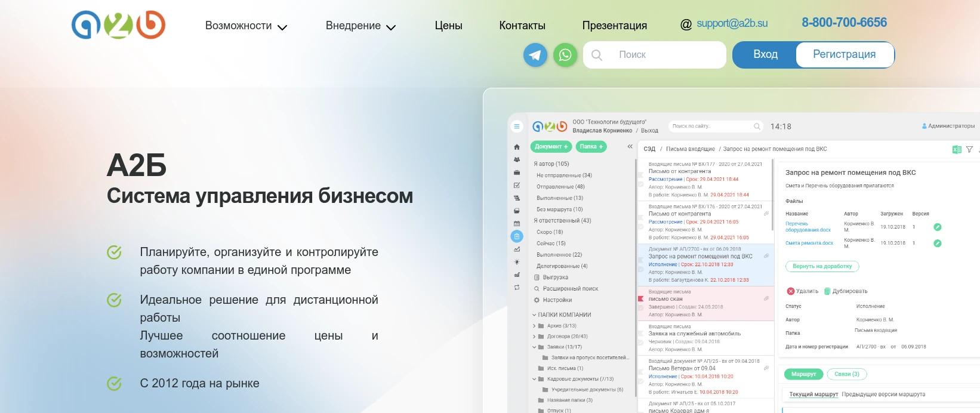Open the Перечень оборудования.docx file link
Image resolution: width=980 pixels, height=413 pixels.
(808, 227)
